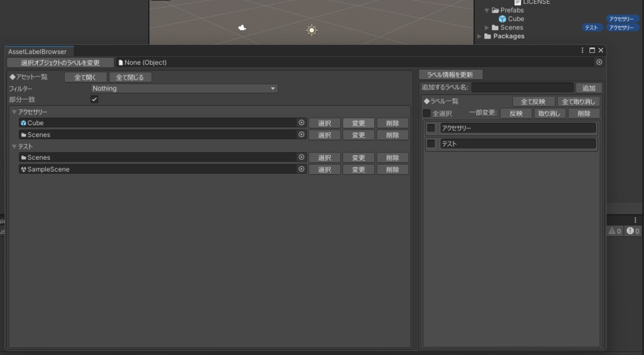Ping Cube asset via its circle icon
The height and width of the screenshot is (355, 644).
(x=301, y=123)
